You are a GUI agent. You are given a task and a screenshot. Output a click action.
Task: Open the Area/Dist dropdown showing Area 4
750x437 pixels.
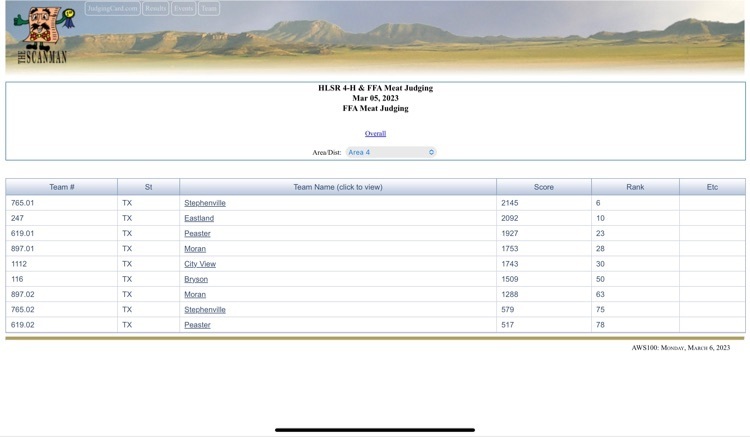pos(391,152)
